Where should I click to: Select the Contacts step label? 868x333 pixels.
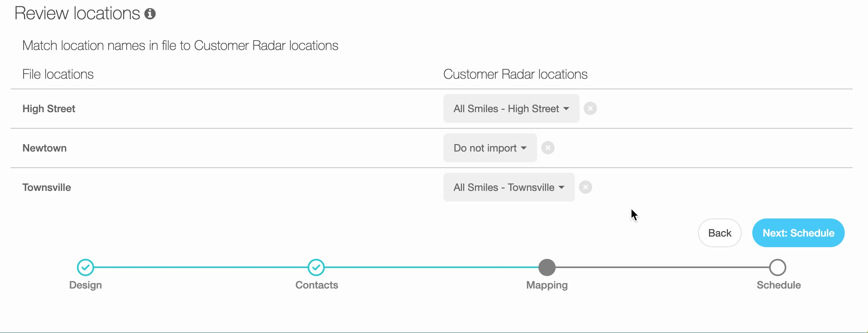(316, 285)
